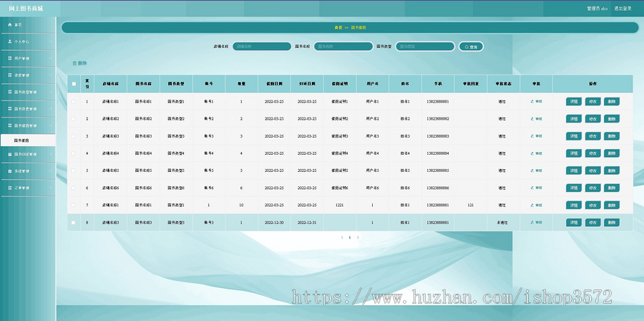Click the grid icon beside 图书信息管理
This screenshot has width=644, height=321.
pos(10,109)
